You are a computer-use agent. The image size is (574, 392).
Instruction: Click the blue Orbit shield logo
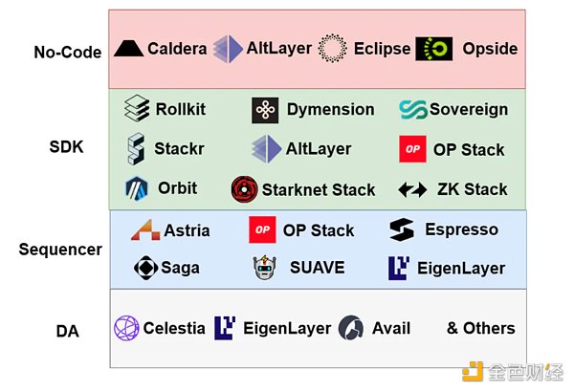137,188
